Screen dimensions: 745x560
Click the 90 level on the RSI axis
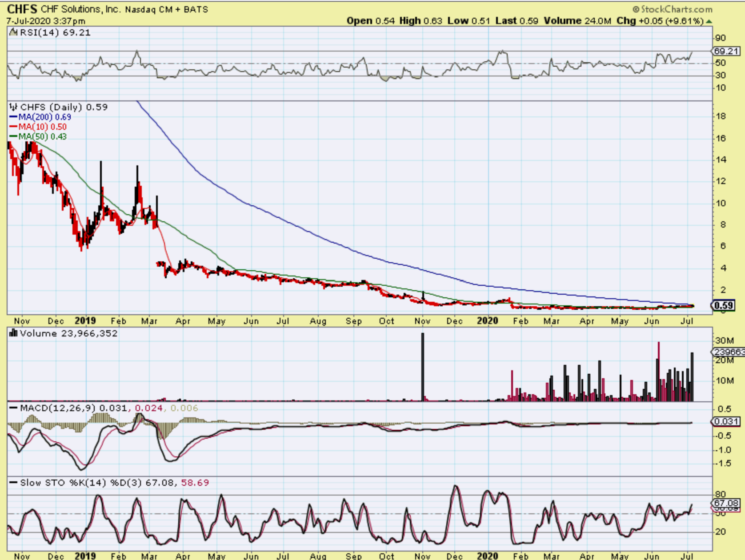pos(721,38)
